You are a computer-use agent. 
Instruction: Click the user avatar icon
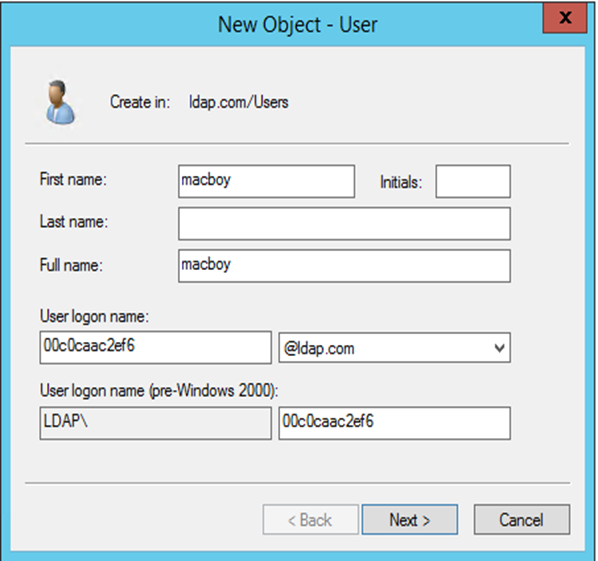pyautogui.click(x=60, y=103)
